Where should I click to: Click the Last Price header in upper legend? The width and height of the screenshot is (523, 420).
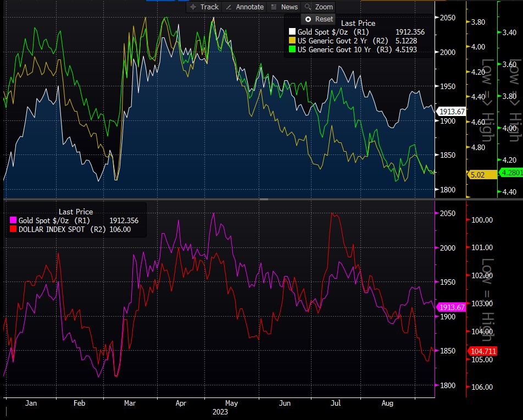358,23
